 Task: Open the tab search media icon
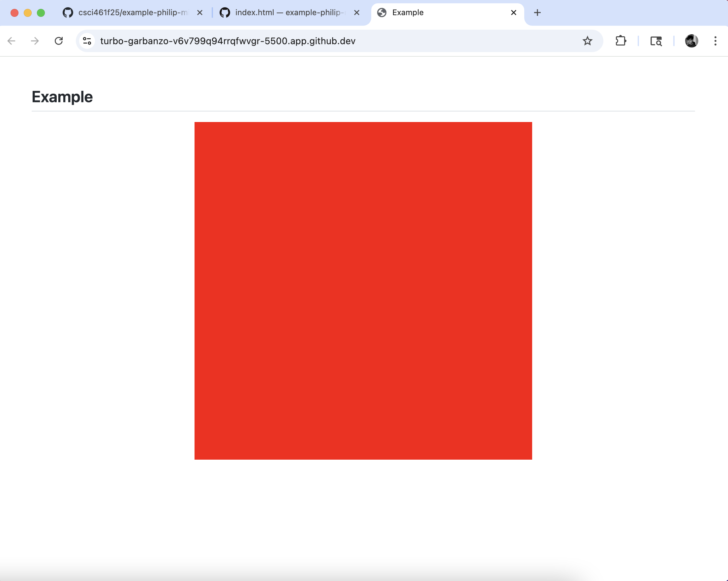[656, 41]
